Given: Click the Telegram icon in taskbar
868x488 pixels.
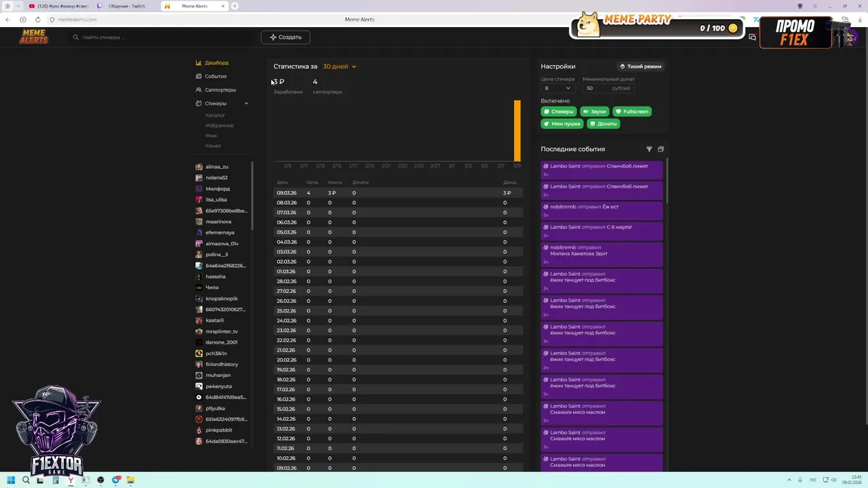Looking at the screenshot, I should pyautogui.click(x=115, y=480).
